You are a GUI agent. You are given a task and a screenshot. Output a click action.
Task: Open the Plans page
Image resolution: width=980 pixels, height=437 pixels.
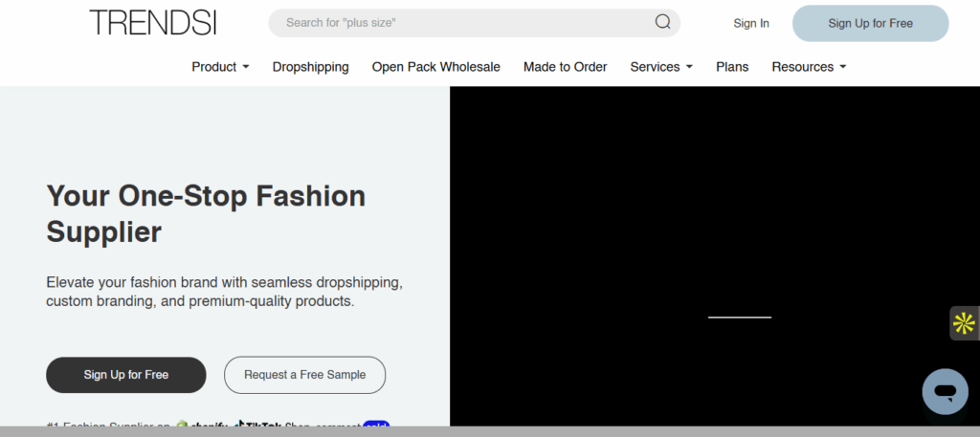732,67
